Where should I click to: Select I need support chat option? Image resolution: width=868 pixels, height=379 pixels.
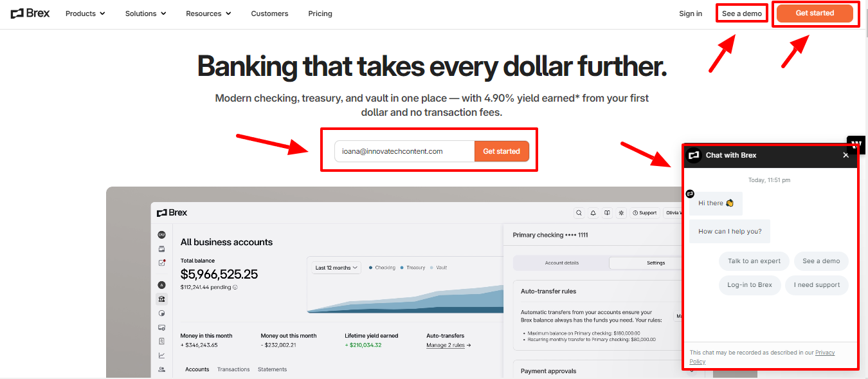pyautogui.click(x=817, y=285)
